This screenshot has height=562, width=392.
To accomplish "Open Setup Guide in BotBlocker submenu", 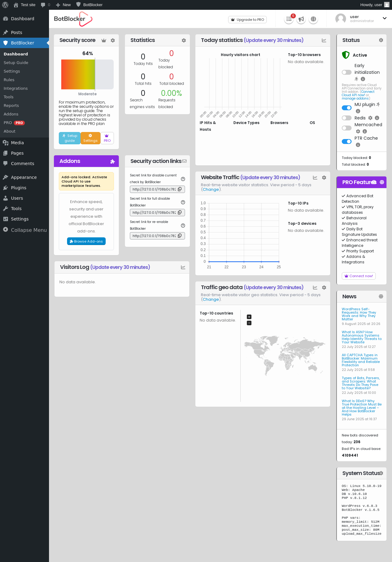I will tap(16, 62).
